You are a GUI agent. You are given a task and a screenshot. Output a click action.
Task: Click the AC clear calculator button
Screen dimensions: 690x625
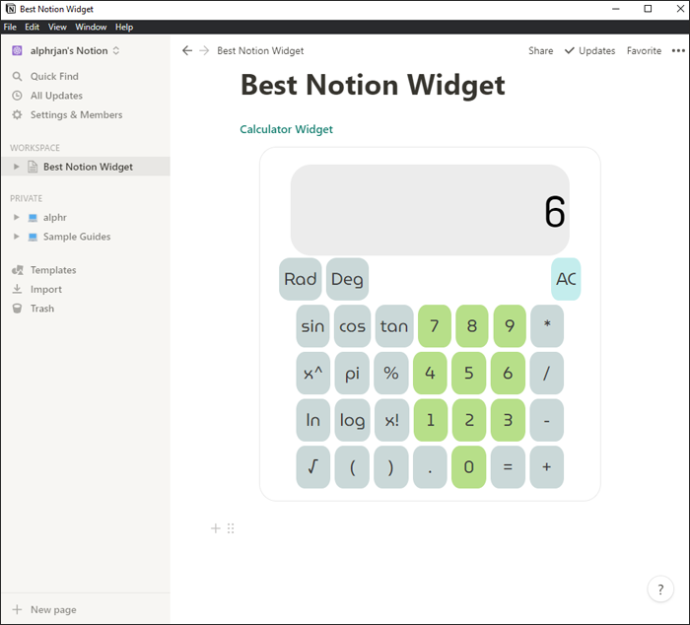pos(566,279)
